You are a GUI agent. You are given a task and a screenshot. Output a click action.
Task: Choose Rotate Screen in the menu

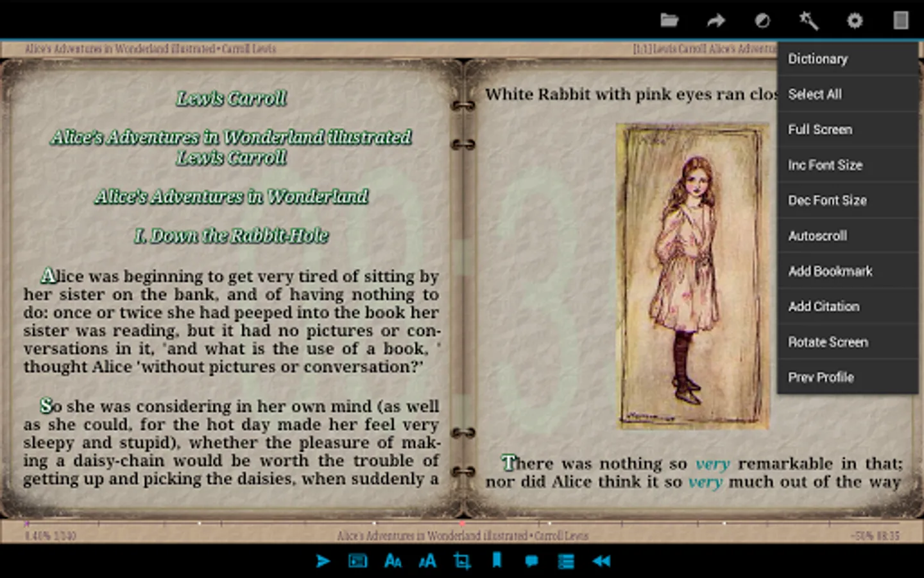pyautogui.click(x=848, y=342)
